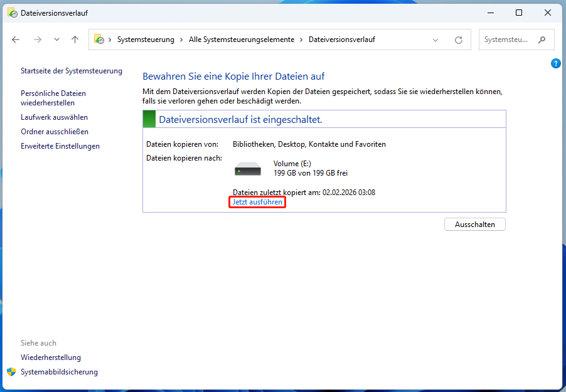Click the last copied date 02.02.2026 03:08
566x392 pixels.
(349, 193)
